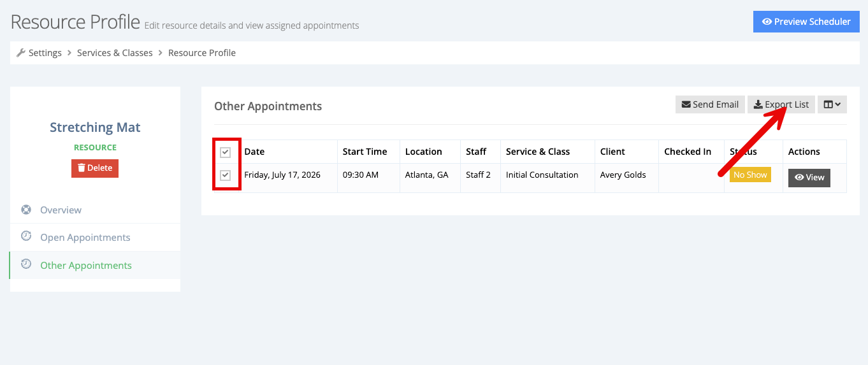868x365 pixels.
Task: Click the Resource Profile breadcrumb
Action: 202,53
